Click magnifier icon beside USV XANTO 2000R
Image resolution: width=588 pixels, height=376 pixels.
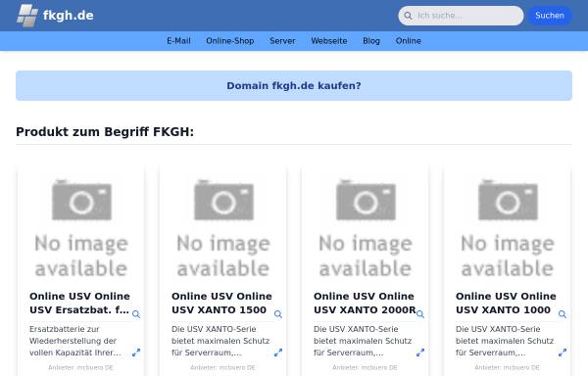(x=420, y=314)
